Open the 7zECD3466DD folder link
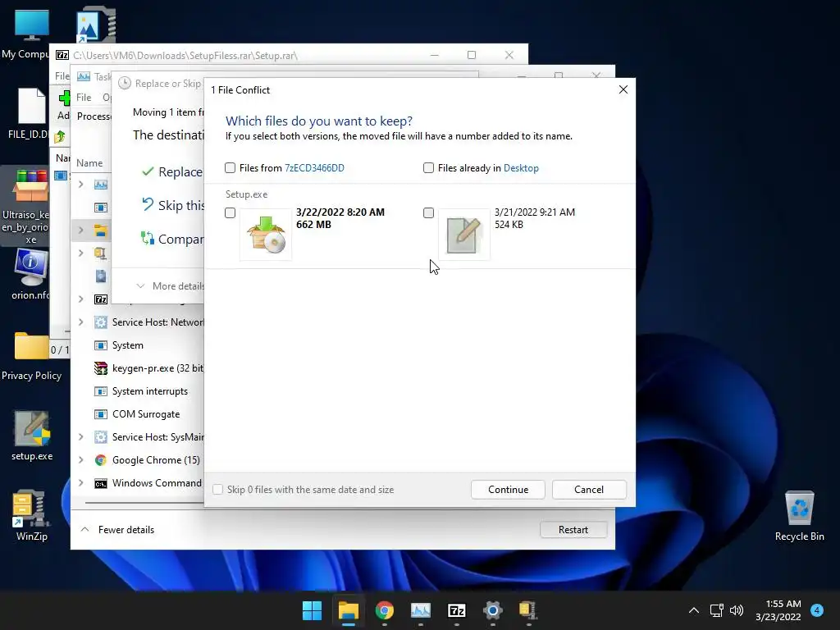The width and height of the screenshot is (840, 630). tap(314, 167)
